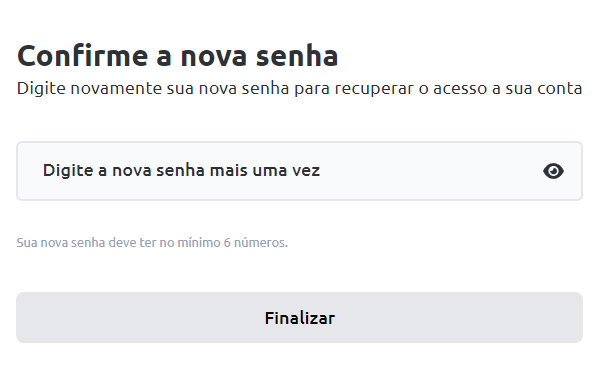Click the eye icon inside the password field

553,171
